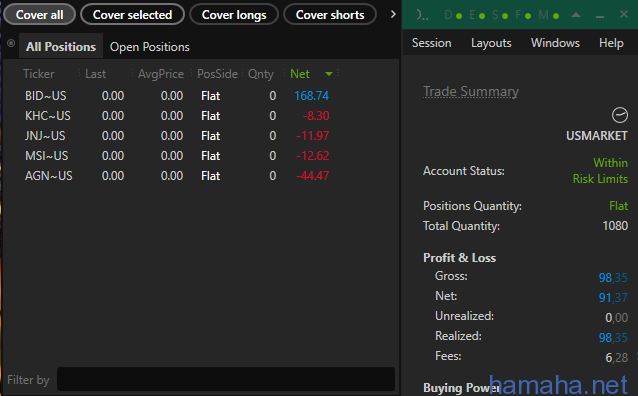The height and width of the screenshot is (396, 638).
Task: Sort by Net column header
Action: click(300, 74)
